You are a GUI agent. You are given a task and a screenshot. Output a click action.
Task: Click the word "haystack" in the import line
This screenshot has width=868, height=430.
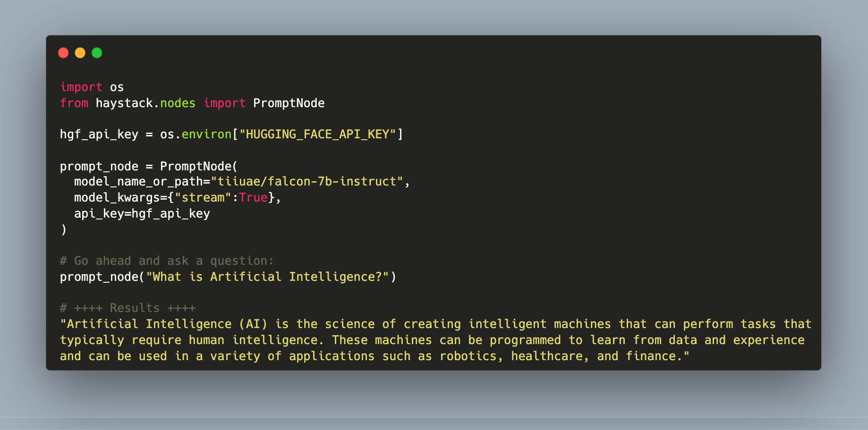click(x=124, y=103)
